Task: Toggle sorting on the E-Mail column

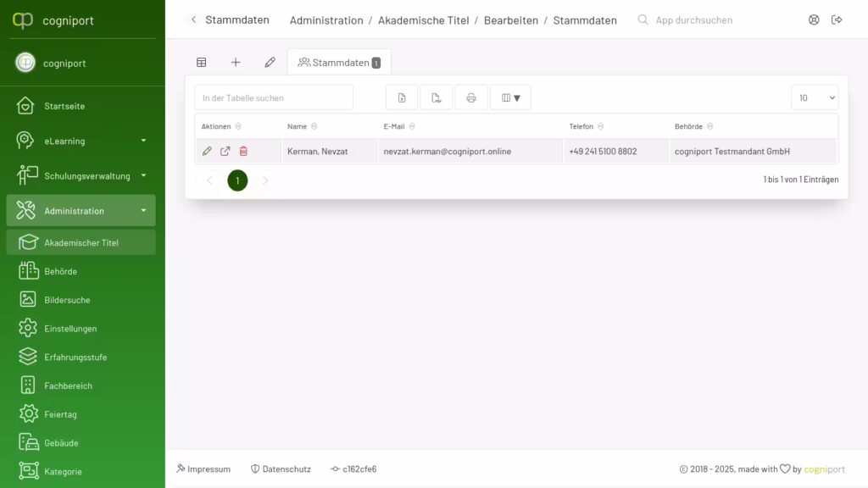Action: (413, 125)
